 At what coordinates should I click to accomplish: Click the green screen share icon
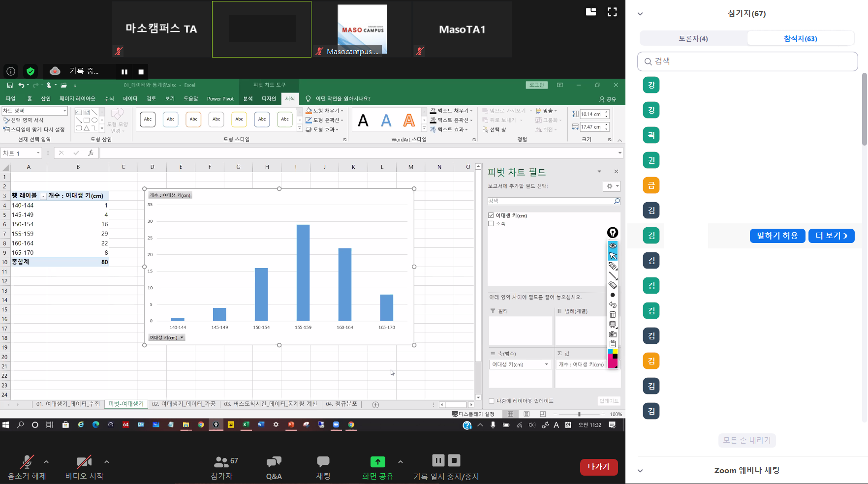[377, 462]
